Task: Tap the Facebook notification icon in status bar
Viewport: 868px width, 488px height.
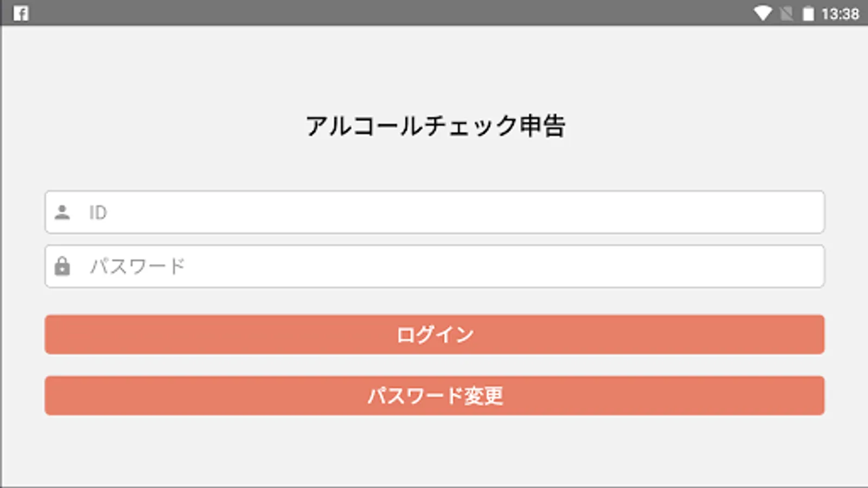Action: (x=21, y=13)
